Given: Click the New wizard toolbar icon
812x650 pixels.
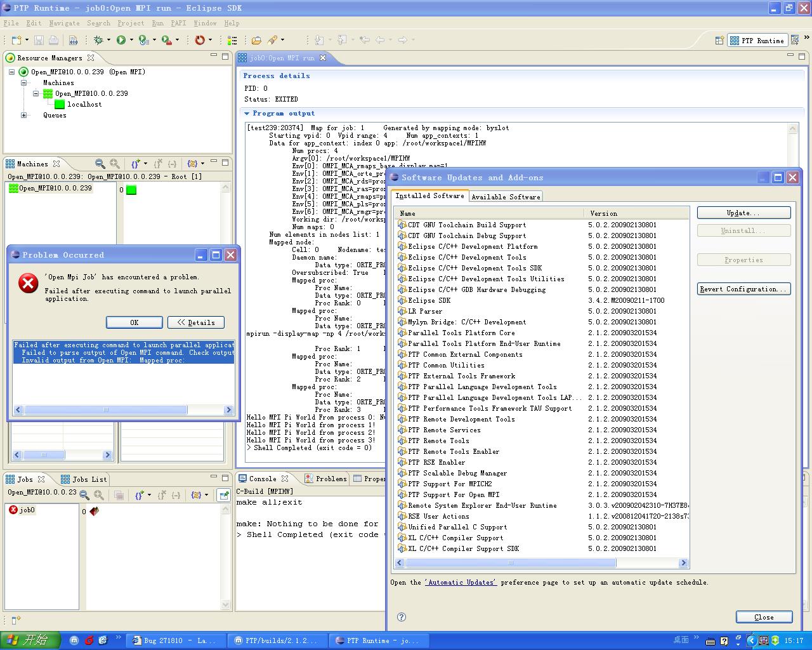Looking at the screenshot, I should (16, 40).
